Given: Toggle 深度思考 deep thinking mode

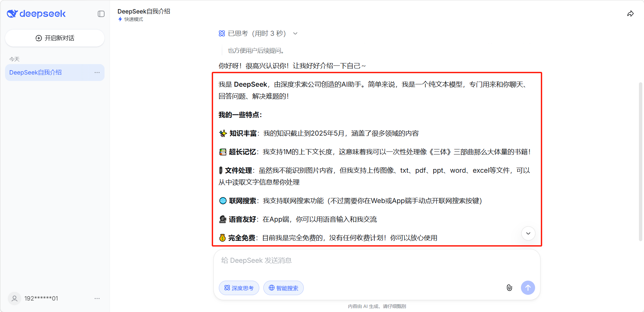Looking at the screenshot, I should [239, 288].
